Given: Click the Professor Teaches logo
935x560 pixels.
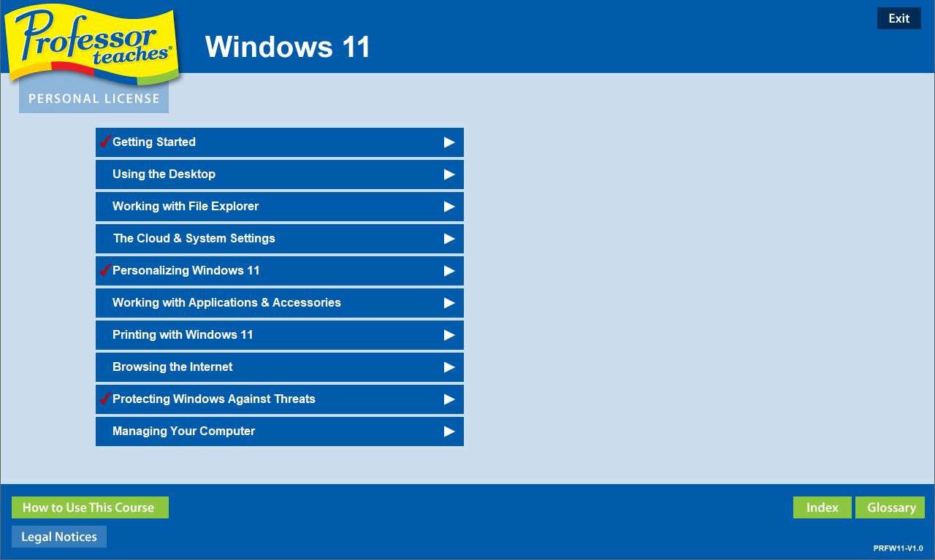Looking at the screenshot, I should [x=93, y=45].
